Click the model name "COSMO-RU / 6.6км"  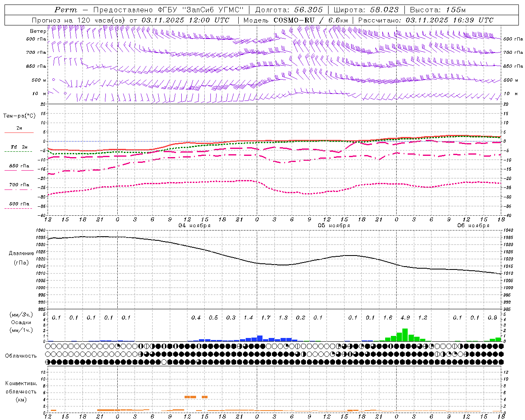[x=311, y=20]
